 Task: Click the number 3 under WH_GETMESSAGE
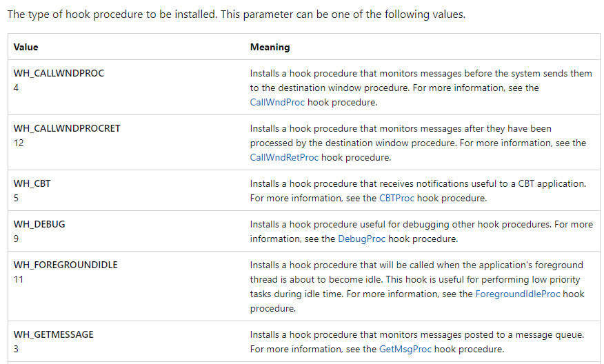[x=17, y=349]
